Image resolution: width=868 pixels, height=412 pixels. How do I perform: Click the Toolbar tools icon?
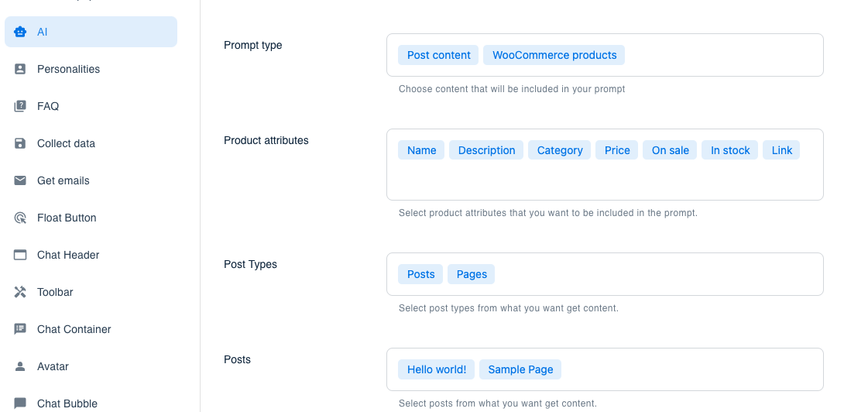pyautogui.click(x=21, y=292)
